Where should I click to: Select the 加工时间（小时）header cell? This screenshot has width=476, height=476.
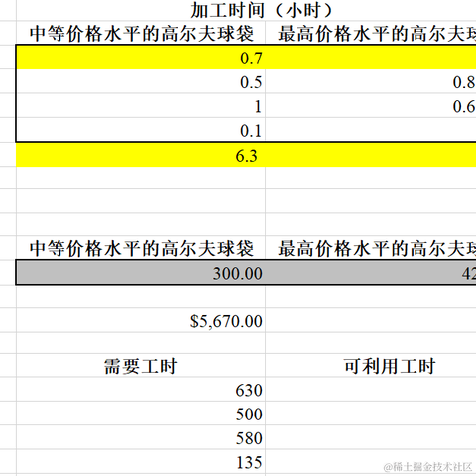click(x=246, y=11)
